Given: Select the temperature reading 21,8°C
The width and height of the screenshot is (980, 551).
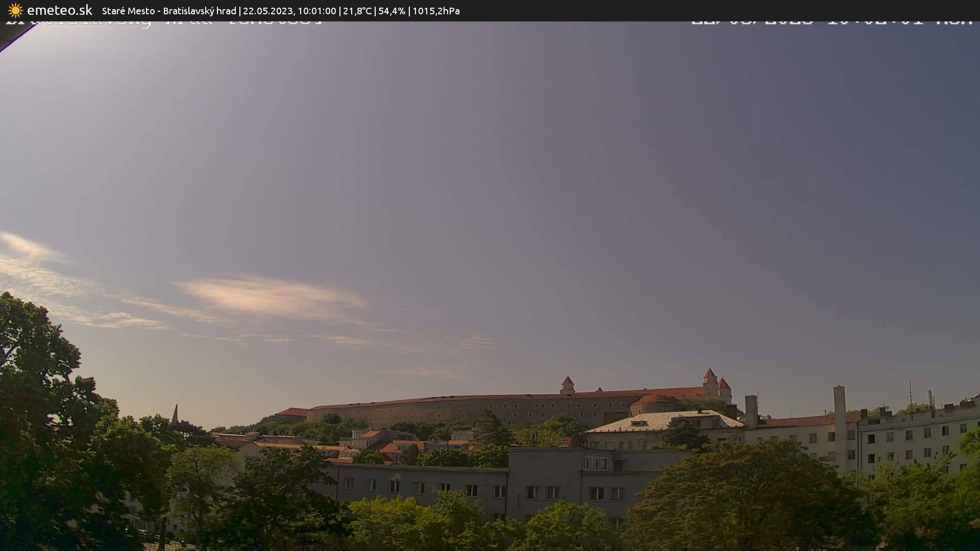Looking at the screenshot, I should 357,10.
